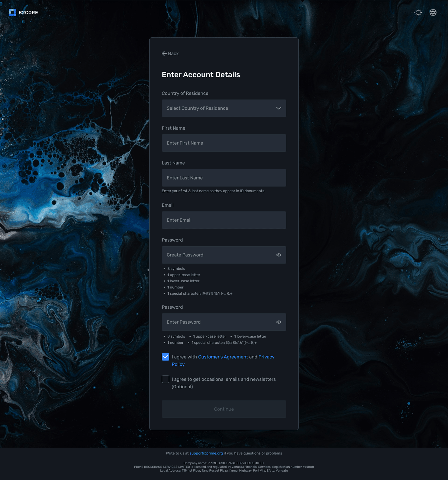Click the B2CORE brand name text

tap(28, 13)
